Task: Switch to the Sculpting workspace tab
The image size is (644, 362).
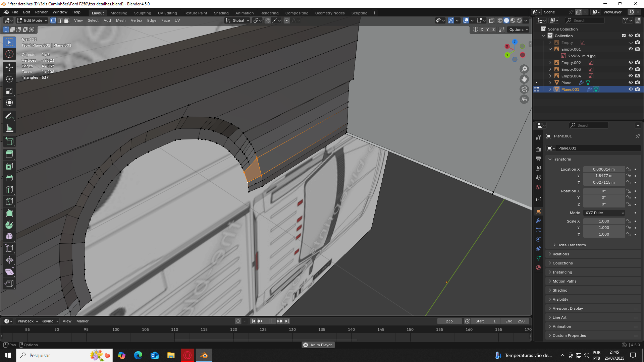Action: point(143,13)
